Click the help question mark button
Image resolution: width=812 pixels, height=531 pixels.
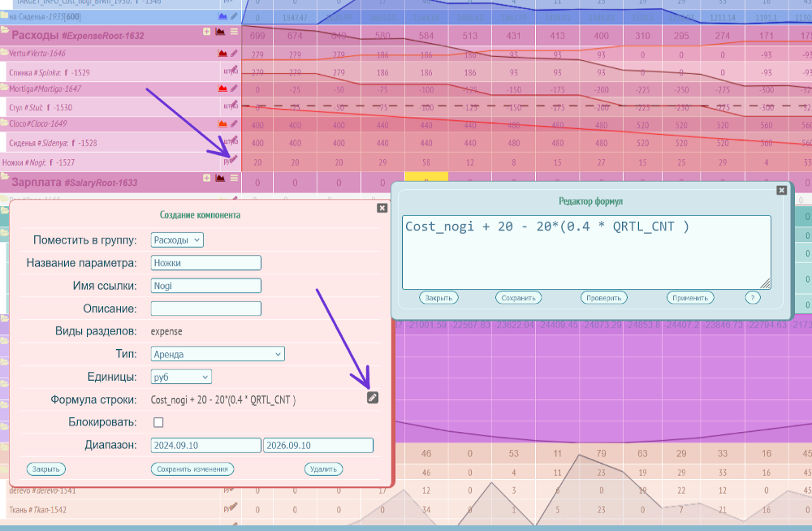[753, 298]
